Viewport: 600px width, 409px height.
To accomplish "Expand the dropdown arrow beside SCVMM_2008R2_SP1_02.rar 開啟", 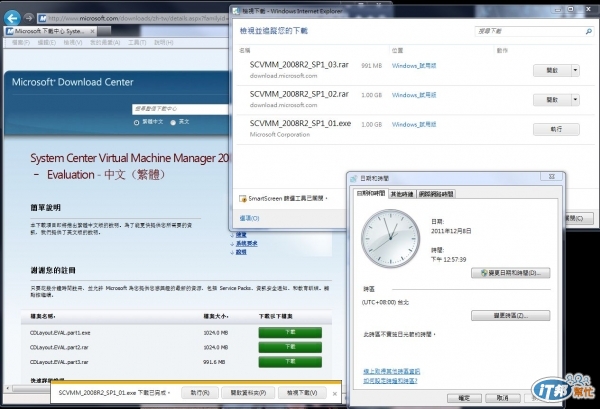I will pos(575,100).
